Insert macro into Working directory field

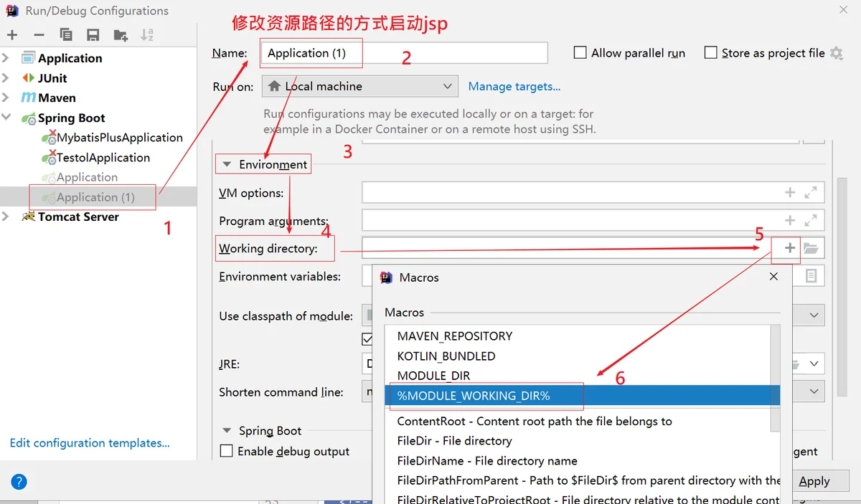click(790, 248)
